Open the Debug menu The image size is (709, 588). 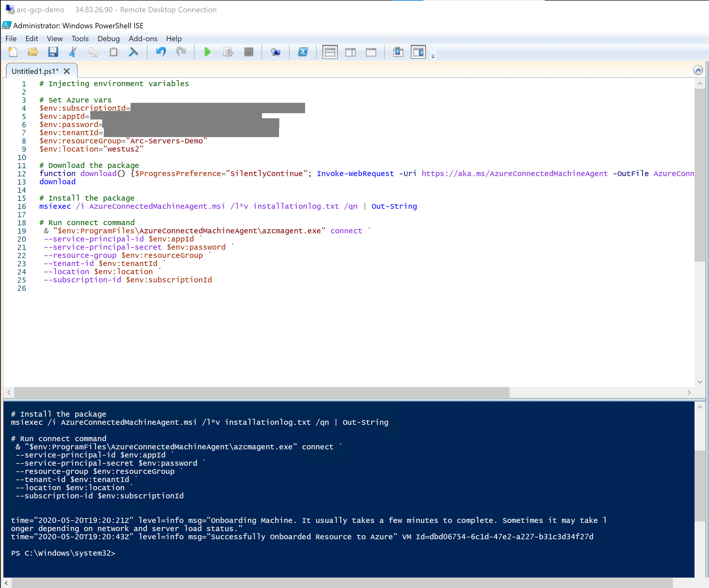click(x=109, y=38)
